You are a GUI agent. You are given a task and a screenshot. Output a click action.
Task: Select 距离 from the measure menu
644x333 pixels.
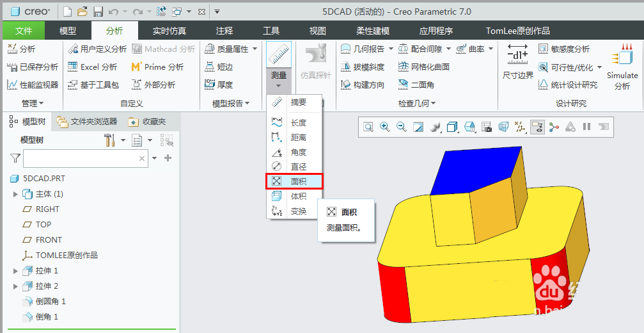pyautogui.click(x=294, y=137)
